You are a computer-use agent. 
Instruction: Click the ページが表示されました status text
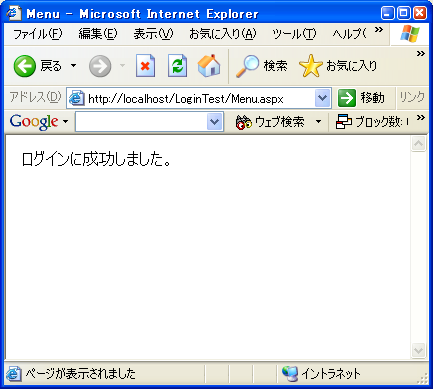pyautogui.click(x=81, y=374)
